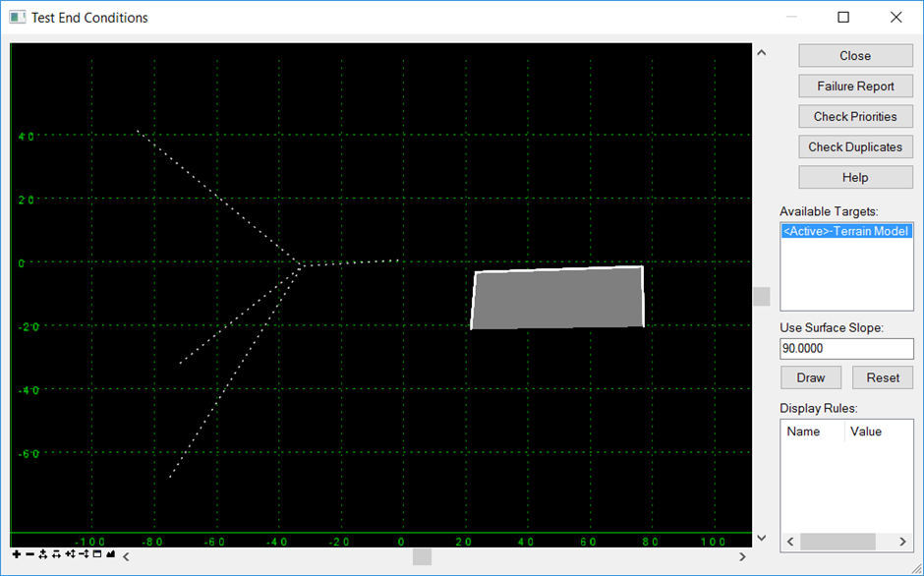Click the canvas vertical scroll up arrow
Image resolution: width=924 pixels, height=576 pixels.
[762, 52]
